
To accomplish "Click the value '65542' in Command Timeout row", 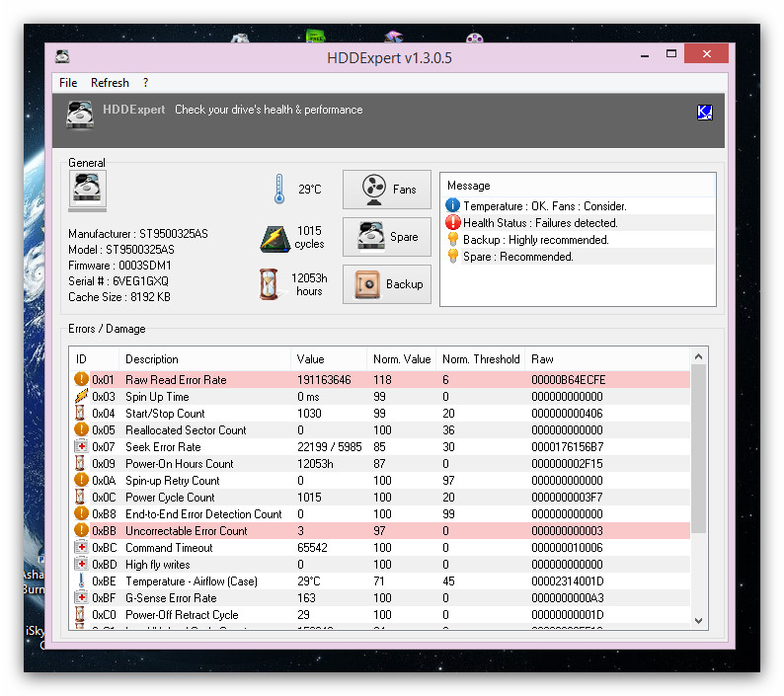I will (x=312, y=548).
